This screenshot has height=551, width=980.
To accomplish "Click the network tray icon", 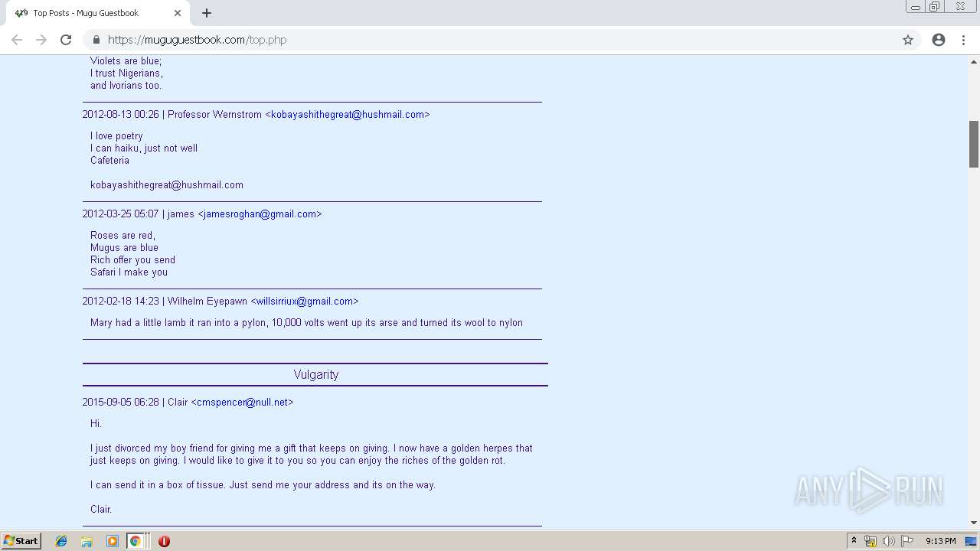I will 871,541.
